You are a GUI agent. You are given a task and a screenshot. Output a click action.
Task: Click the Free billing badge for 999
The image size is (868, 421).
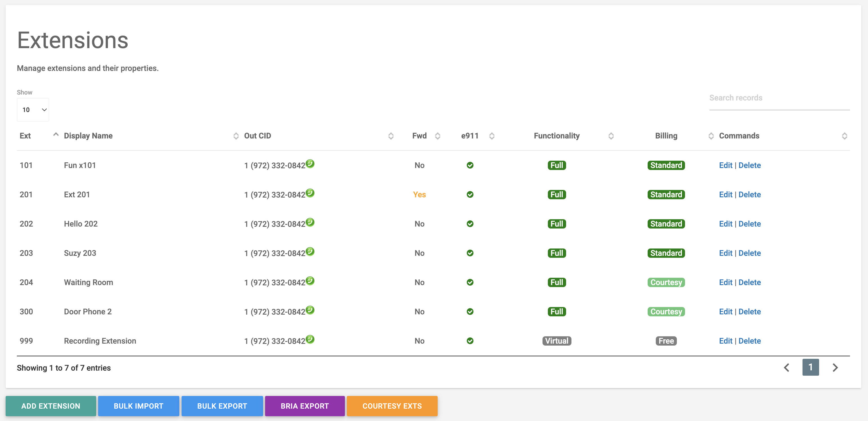point(666,341)
